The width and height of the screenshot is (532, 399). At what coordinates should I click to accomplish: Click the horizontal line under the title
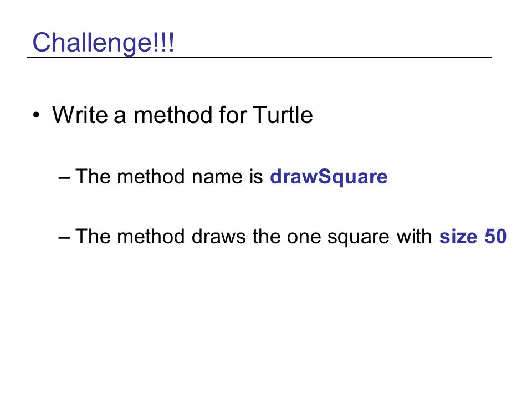pos(259,58)
